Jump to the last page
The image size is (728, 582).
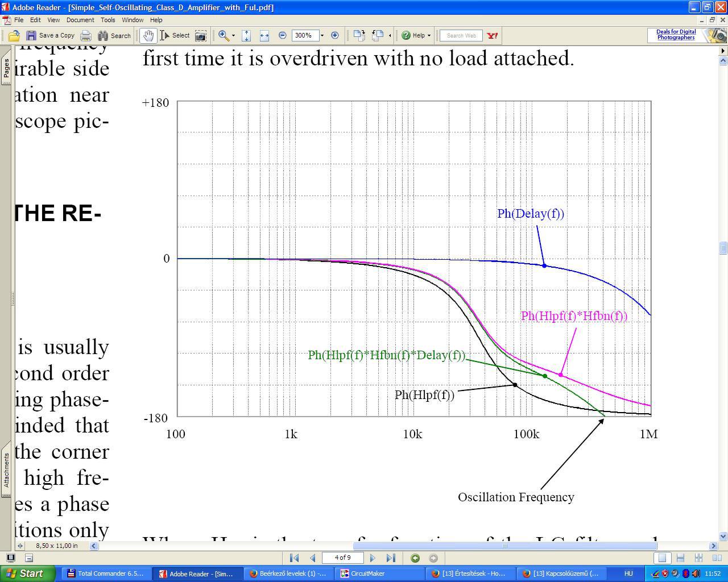(391, 558)
